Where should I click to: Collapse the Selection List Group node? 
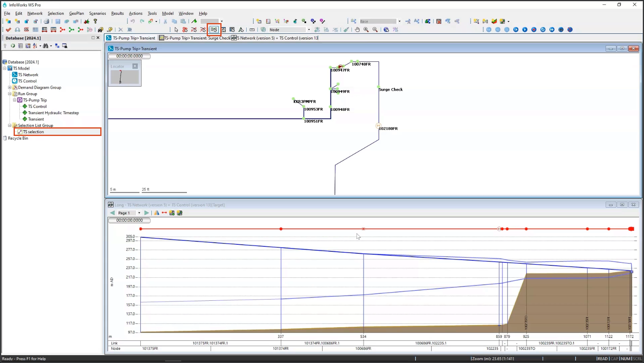(9, 126)
